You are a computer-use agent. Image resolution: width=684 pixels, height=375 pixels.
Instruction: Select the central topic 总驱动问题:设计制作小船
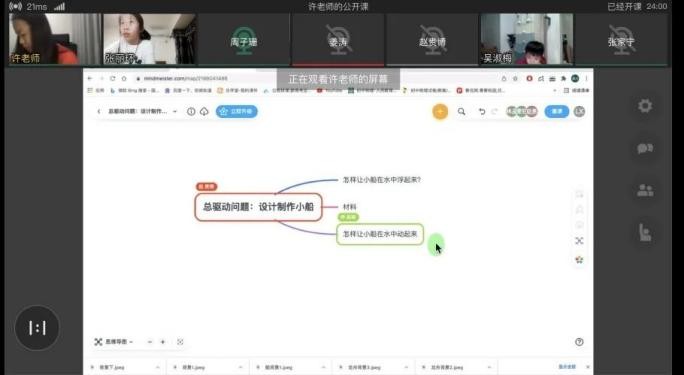(x=259, y=207)
